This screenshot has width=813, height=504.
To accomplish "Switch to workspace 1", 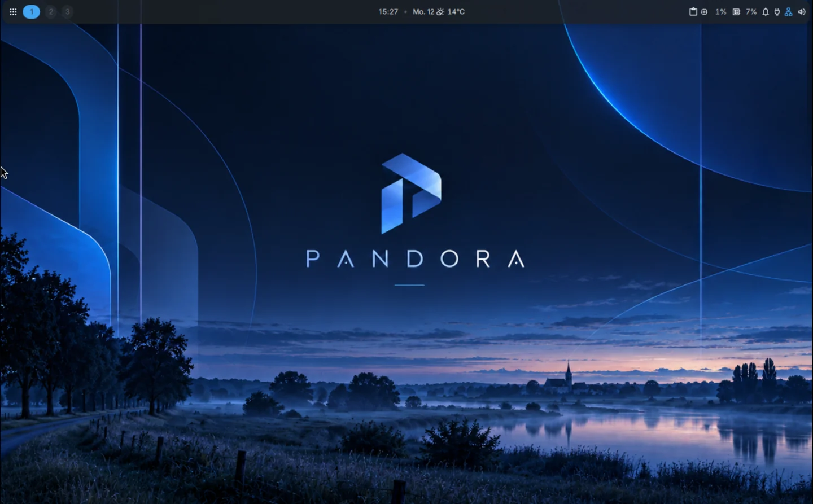I will point(32,11).
